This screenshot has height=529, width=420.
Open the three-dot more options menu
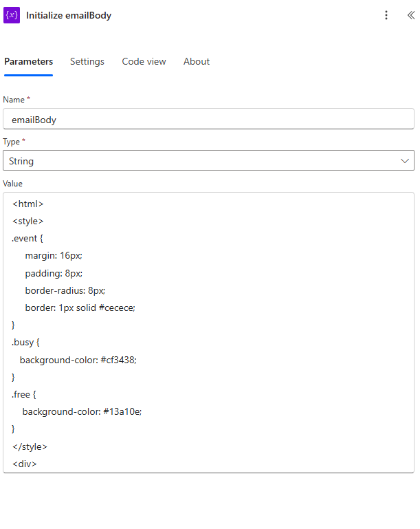386,15
